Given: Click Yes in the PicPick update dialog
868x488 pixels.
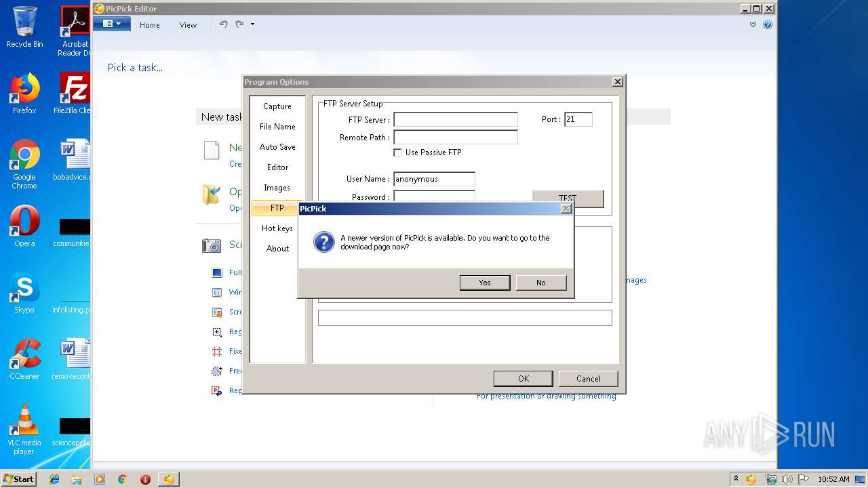Looking at the screenshot, I should tap(484, 283).
